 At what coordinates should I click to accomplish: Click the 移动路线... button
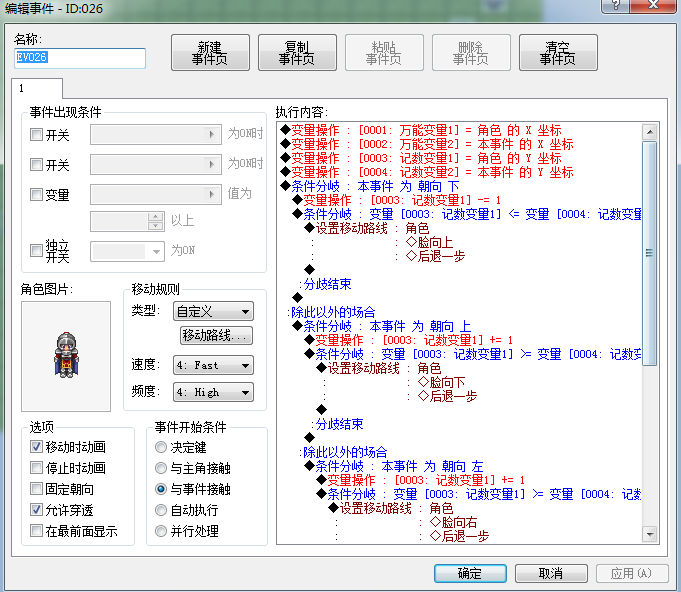(x=216, y=335)
